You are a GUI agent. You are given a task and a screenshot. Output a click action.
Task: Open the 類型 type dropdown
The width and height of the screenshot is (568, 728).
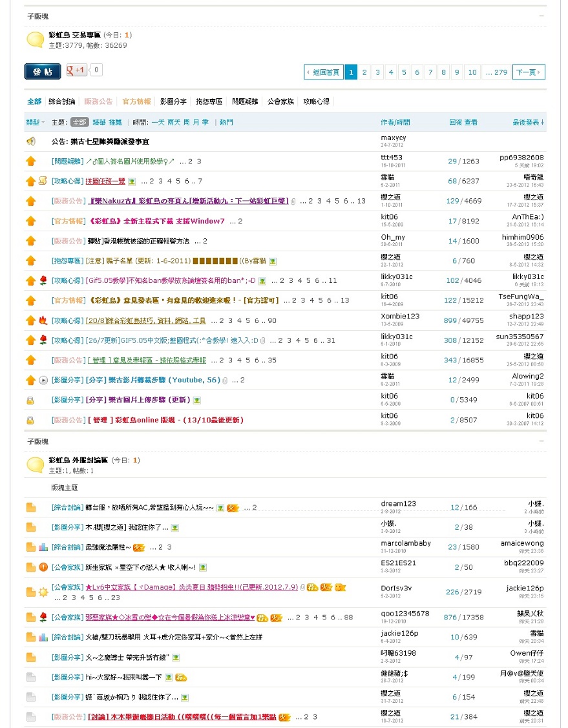(36, 122)
